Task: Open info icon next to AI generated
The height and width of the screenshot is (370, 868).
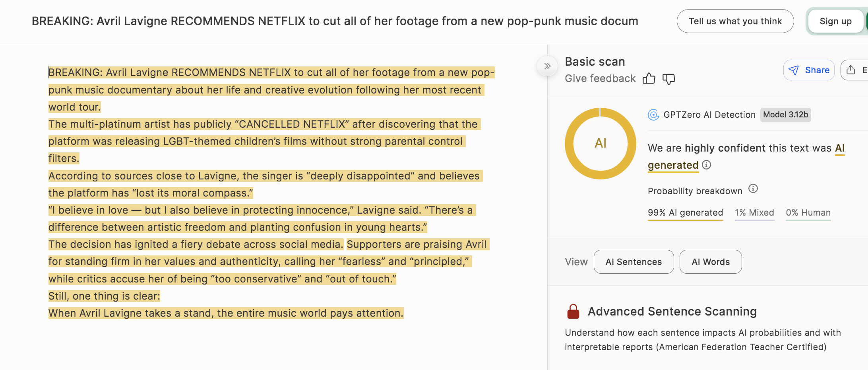Action: tap(706, 165)
